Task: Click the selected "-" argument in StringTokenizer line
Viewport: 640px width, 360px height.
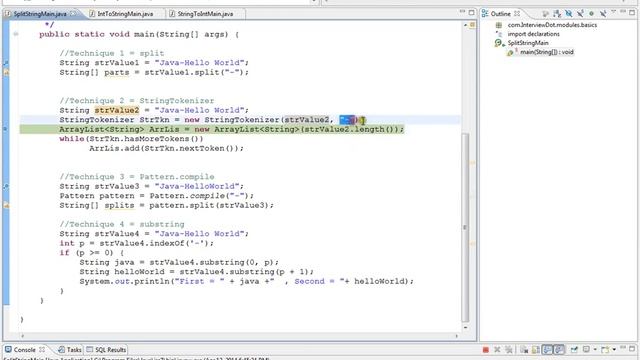Action: pos(347,120)
